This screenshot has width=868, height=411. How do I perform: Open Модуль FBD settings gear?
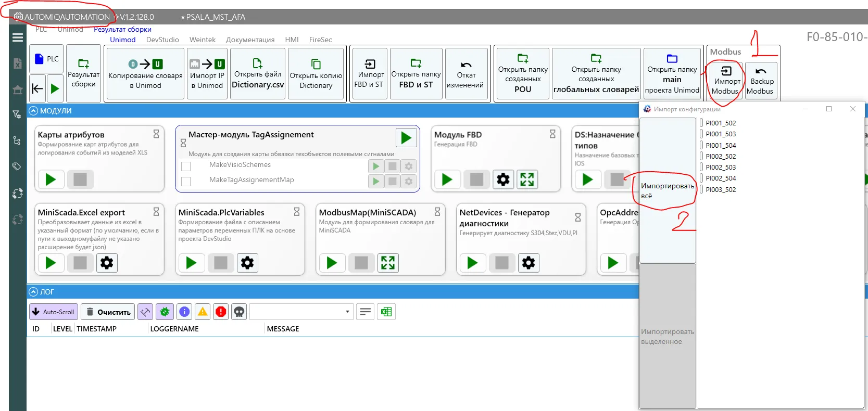pyautogui.click(x=503, y=179)
